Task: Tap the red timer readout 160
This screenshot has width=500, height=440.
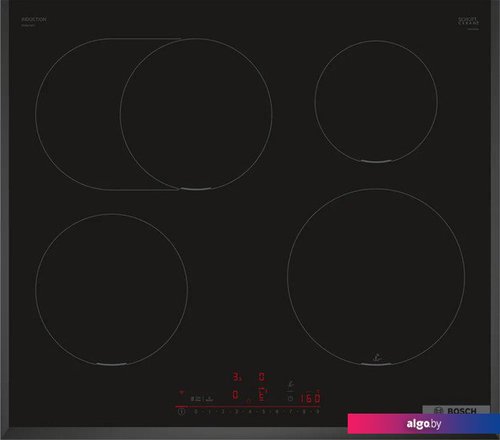Action: click(310, 398)
